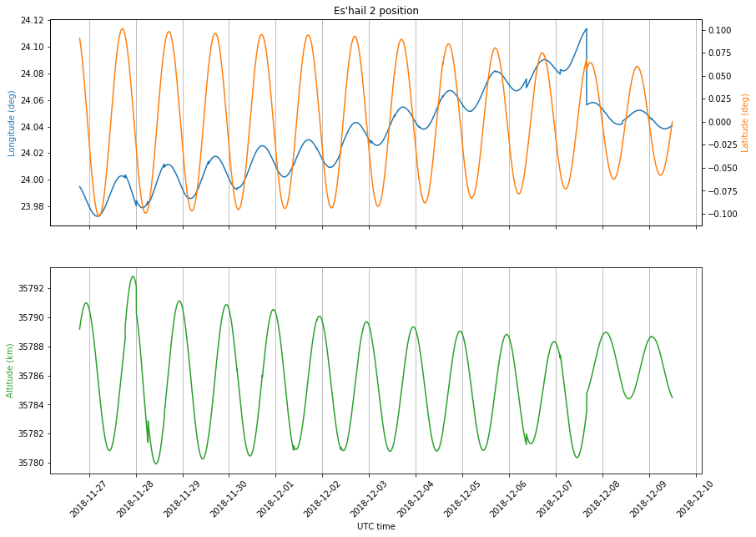Pick the 24.06 longitude tick label
This screenshot has height=537, width=756.
[33, 100]
